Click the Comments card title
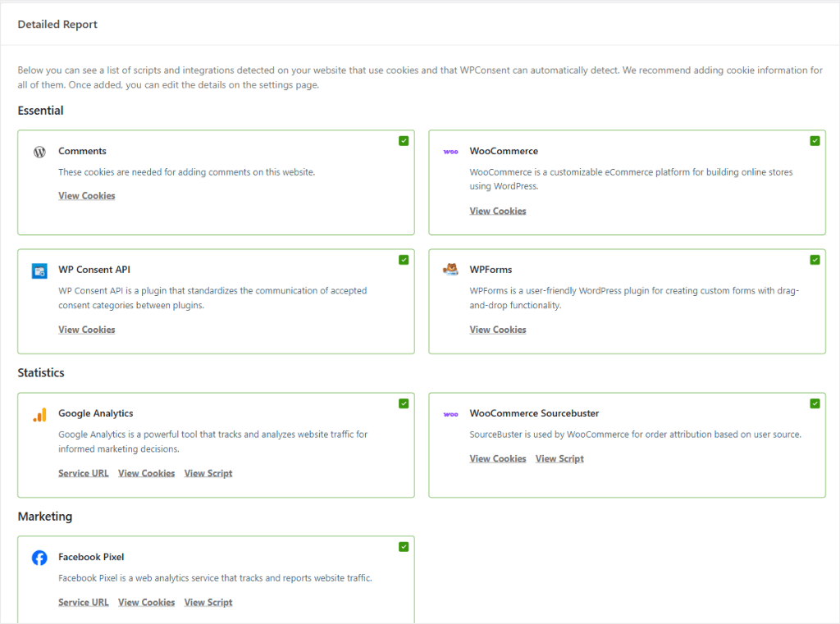The width and height of the screenshot is (840, 624). pos(82,151)
